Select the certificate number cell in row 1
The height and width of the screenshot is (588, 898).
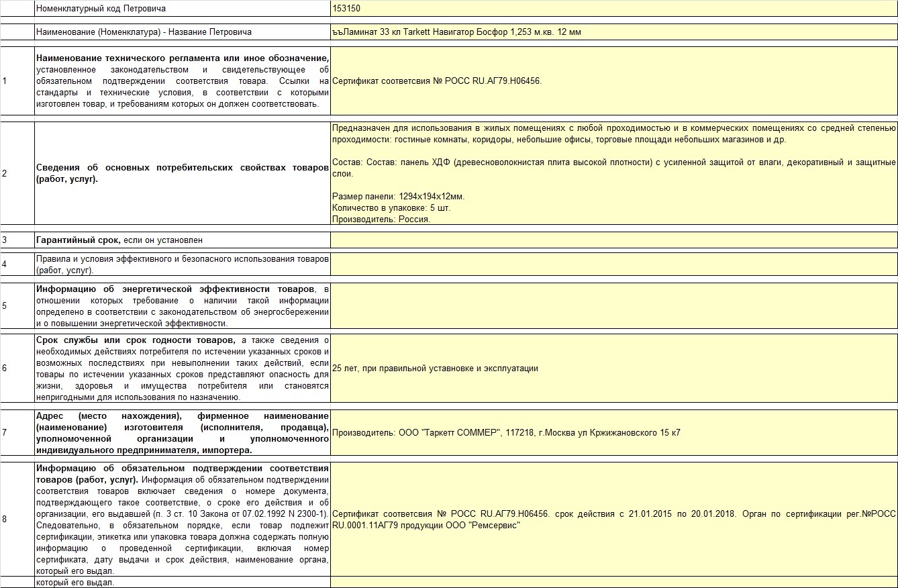click(x=613, y=81)
